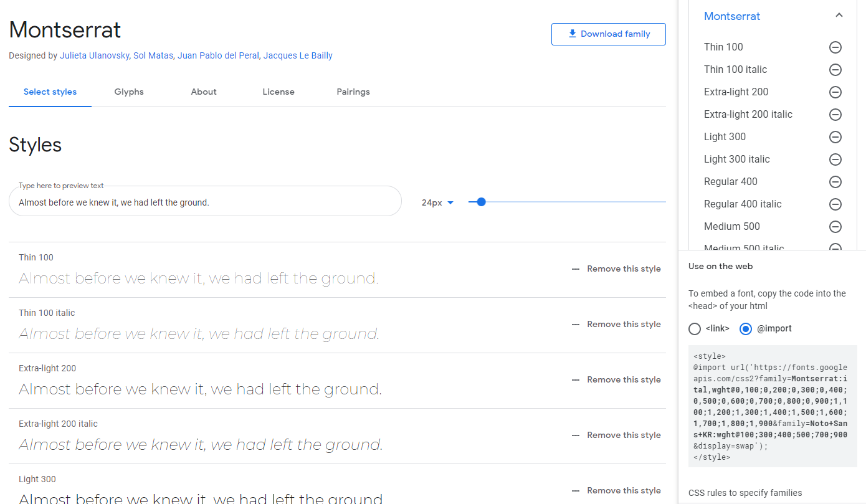Remove this style for Thin 100

coord(616,269)
